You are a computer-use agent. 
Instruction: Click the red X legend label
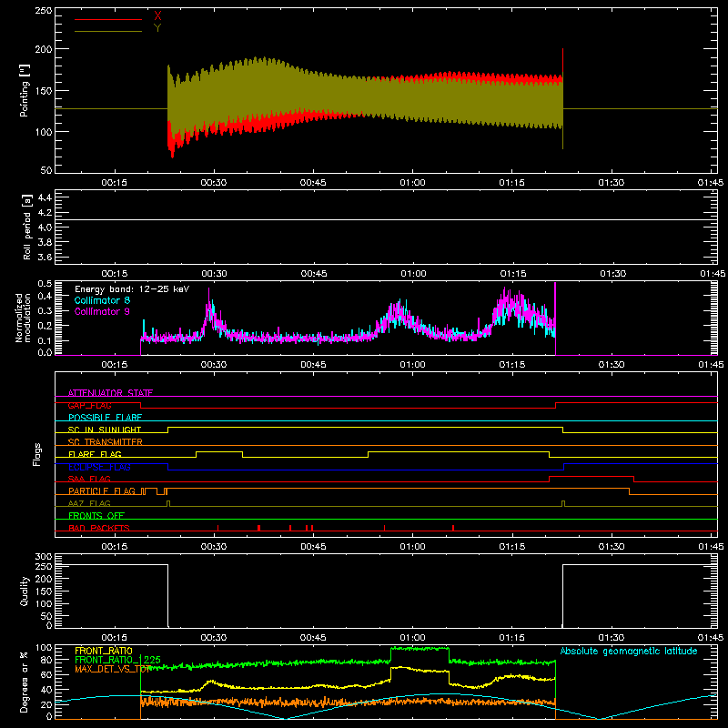(x=157, y=15)
